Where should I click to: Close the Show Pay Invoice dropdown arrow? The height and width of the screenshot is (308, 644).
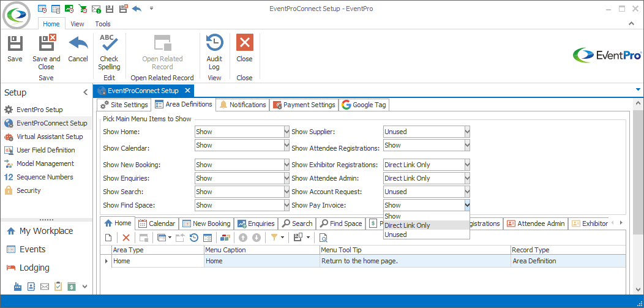[x=467, y=205]
